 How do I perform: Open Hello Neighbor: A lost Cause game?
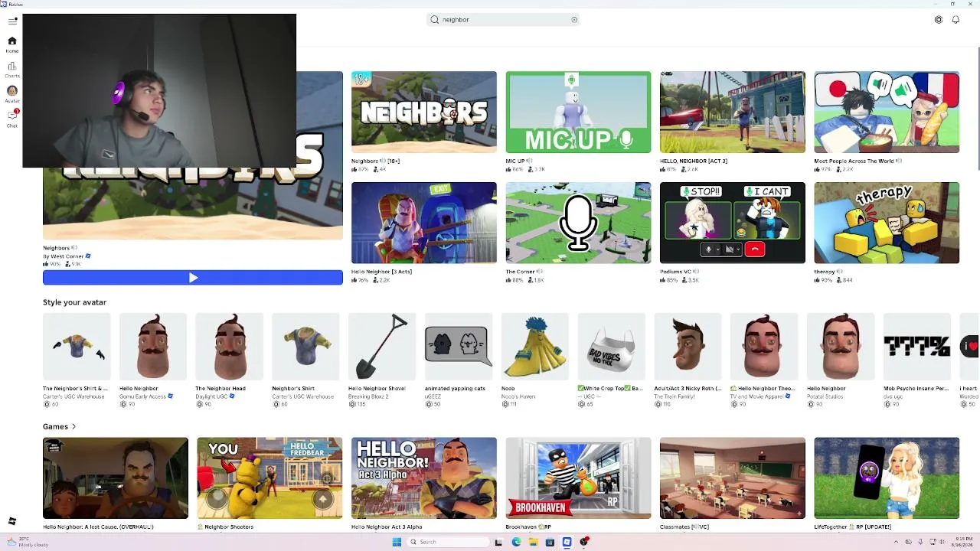pos(116,478)
